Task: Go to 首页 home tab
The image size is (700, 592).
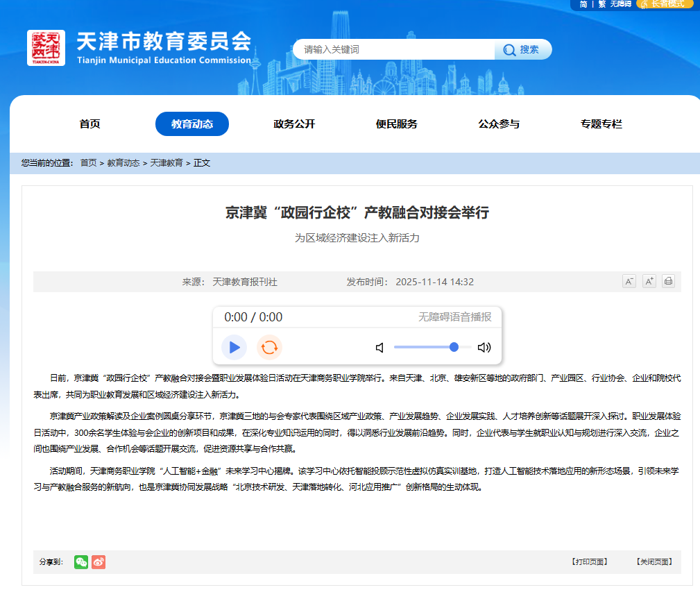Action: pyautogui.click(x=89, y=124)
